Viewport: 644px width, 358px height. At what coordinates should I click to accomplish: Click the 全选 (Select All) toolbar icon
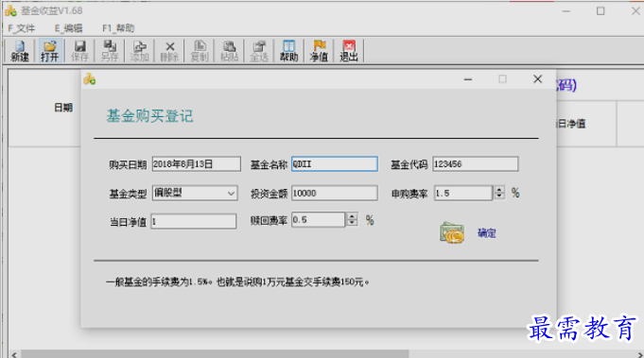(x=259, y=51)
